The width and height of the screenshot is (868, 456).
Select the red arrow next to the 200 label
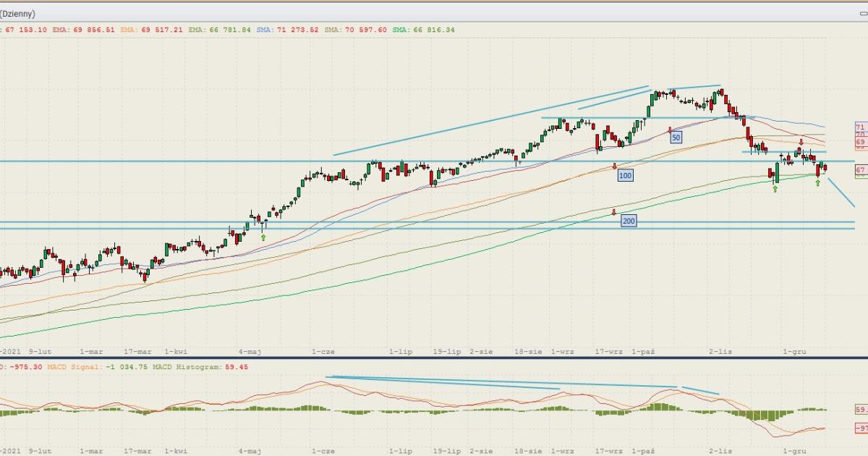(613, 213)
